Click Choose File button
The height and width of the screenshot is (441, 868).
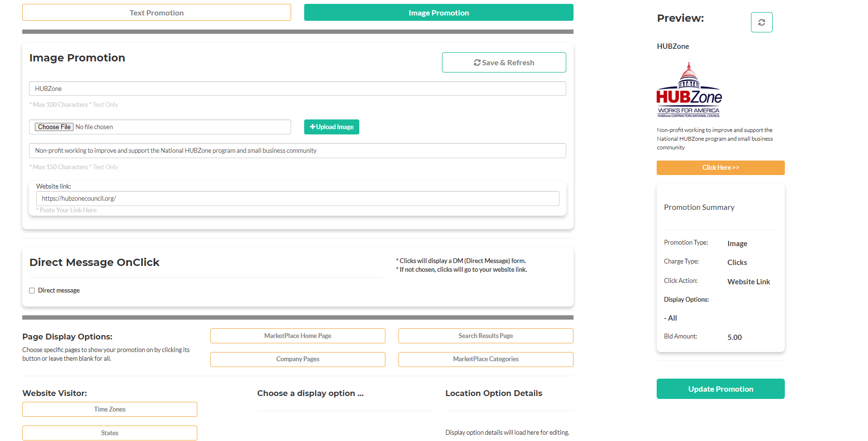point(54,127)
